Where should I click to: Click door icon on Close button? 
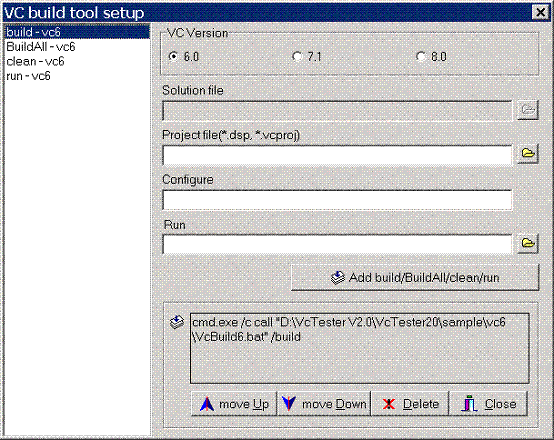coord(469,404)
